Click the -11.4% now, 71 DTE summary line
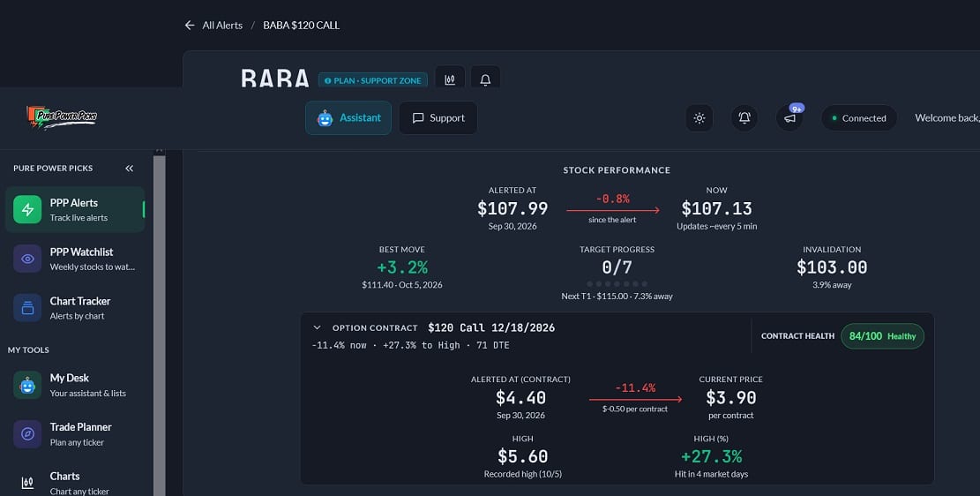 [x=411, y=345]
